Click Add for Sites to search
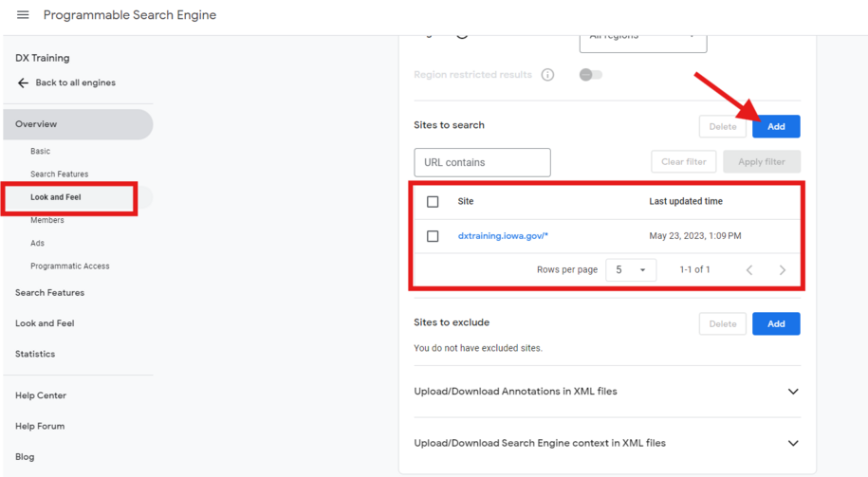This screenshot has width=868, height=477. point(776,127)
